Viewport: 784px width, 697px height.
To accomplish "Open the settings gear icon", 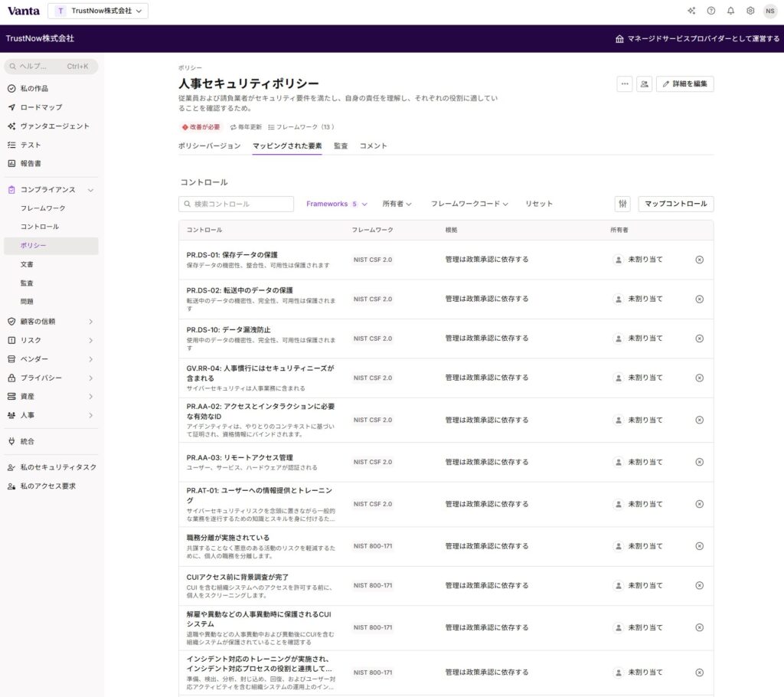I will coord(750,11).
